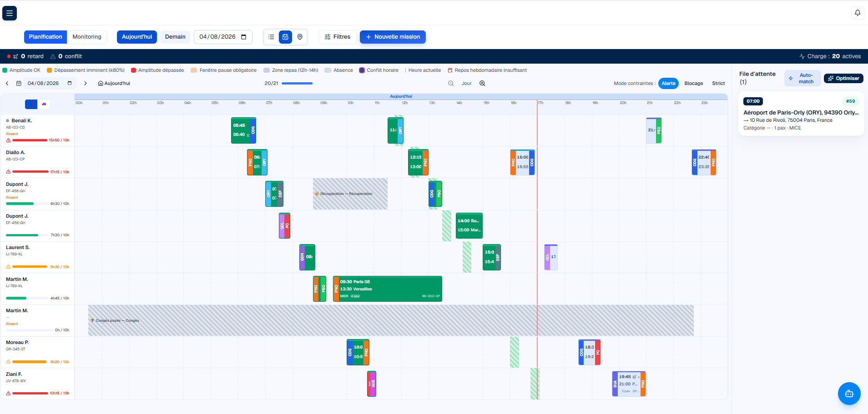The image size is (868, 414).
Task: Toggle vehicle view in resource switch
Action: 44,104
